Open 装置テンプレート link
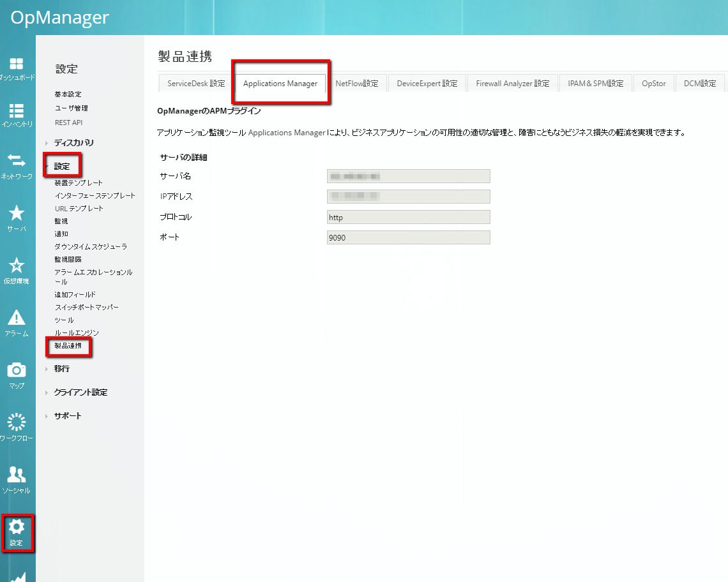 click(x=78, y=183)
